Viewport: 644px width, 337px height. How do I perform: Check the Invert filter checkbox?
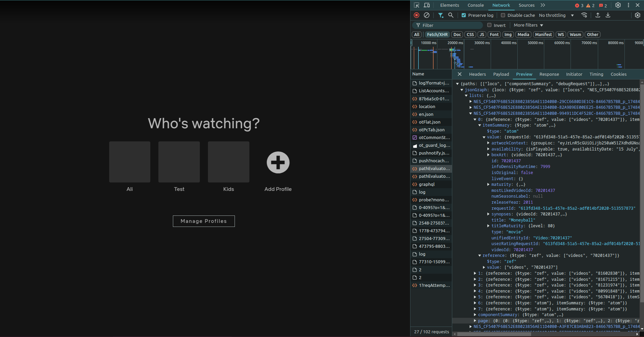point(489,25)
